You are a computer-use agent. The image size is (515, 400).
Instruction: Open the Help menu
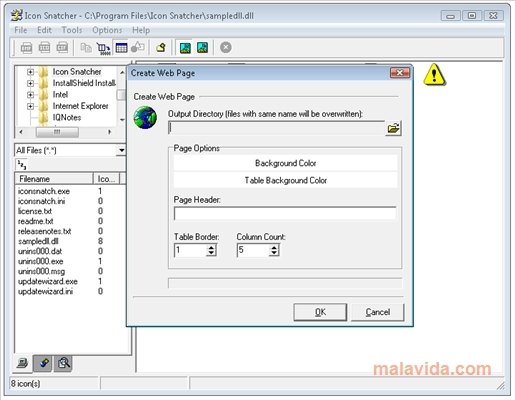click(141, 30)
